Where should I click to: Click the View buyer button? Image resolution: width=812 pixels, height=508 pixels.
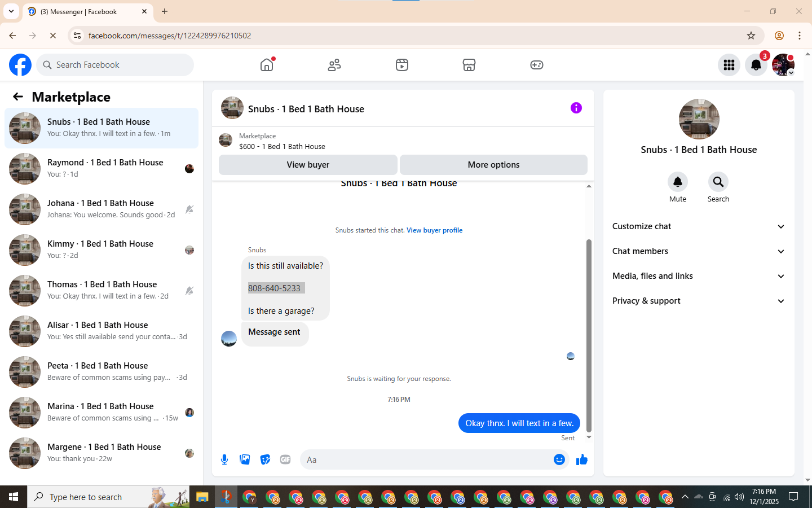pyautogui.click(x=308, y=165)
